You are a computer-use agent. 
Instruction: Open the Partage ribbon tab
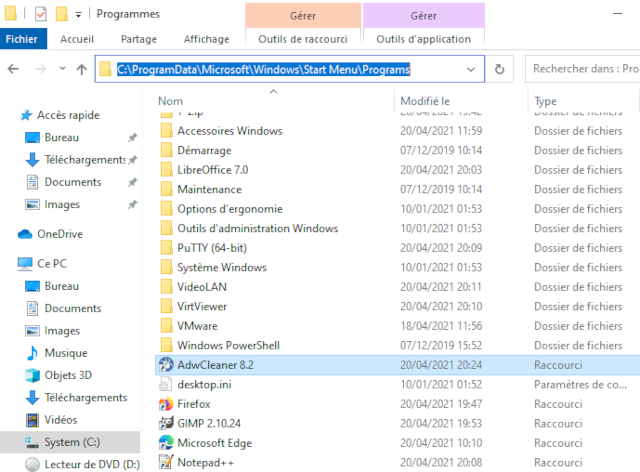pyautogui.click(x=139, y=39)
